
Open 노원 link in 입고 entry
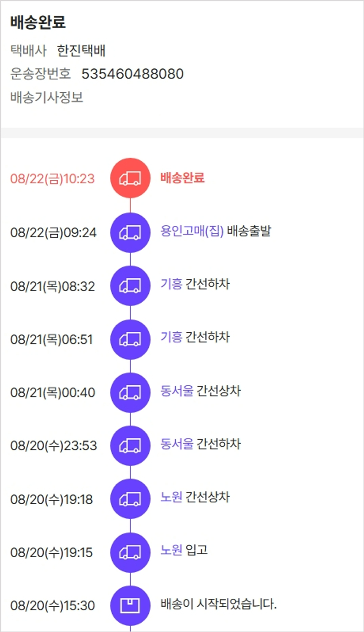point(171,550)
